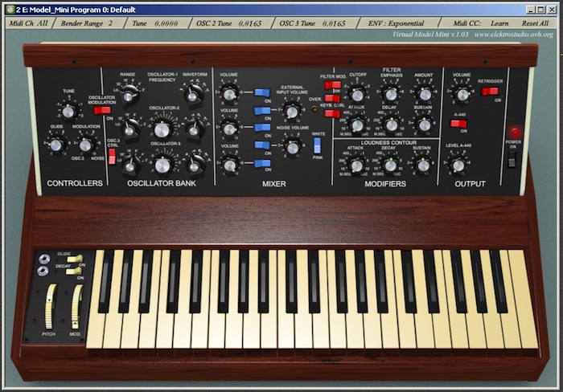Click the middle Mixer Volume knob
Viewport: 563px width, 392px height.
[229, 129]
